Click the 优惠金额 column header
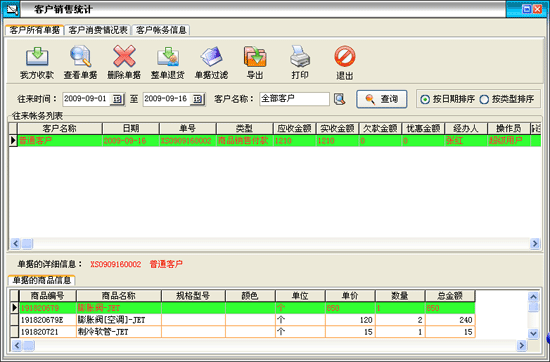The width and height of the screenshot is (550, 362). pyautogui.click(x=423, y=129)
